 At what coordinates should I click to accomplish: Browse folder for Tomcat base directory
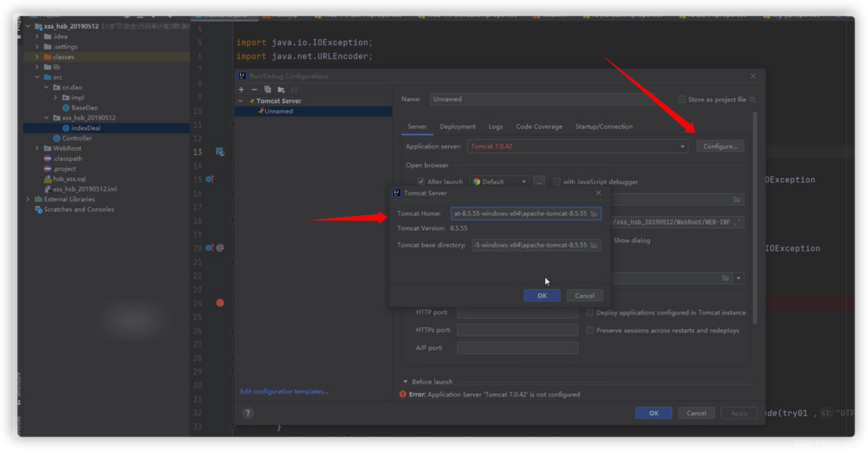coord(594,245)
